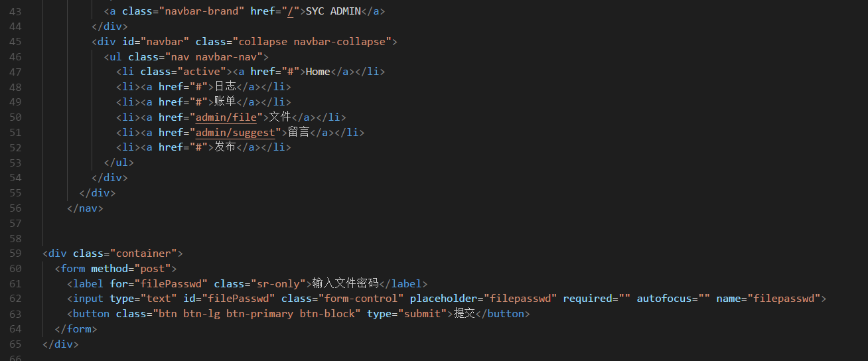Click the underlined "admin/suggest" href link
This screenshot has width=868, height=361.
[235, 132]
